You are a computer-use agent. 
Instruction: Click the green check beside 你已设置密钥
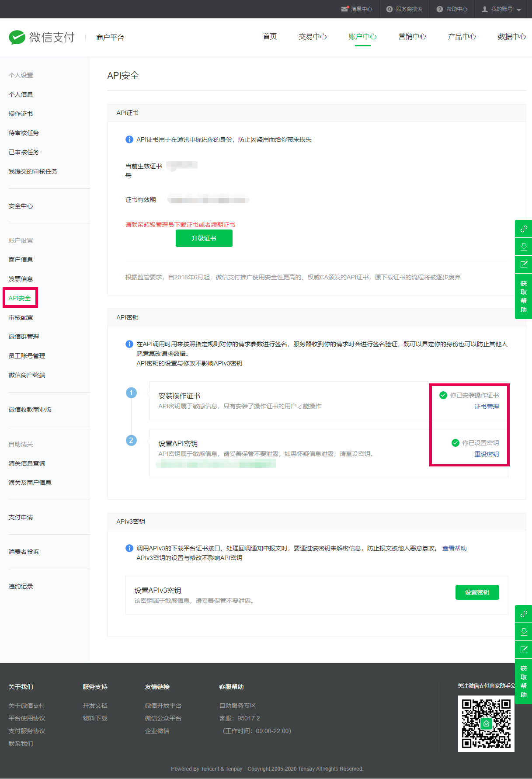[455, 443]
